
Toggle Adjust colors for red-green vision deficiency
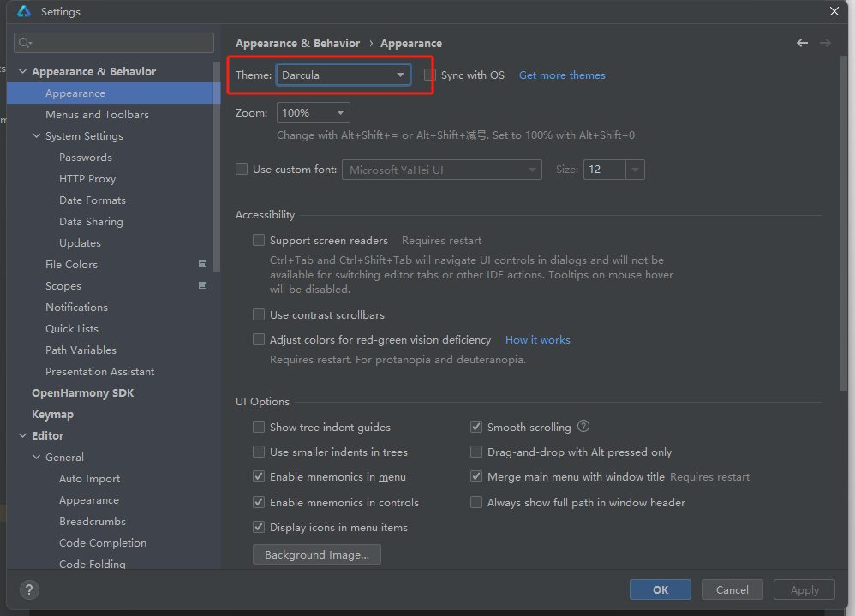click(259, 339)
